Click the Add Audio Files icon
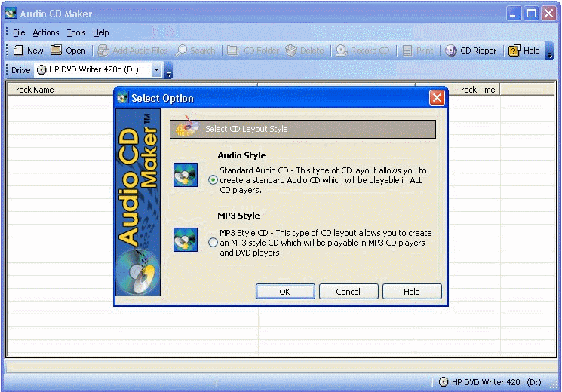The height and width of the screenshot is (392, 562). (103, 51)
